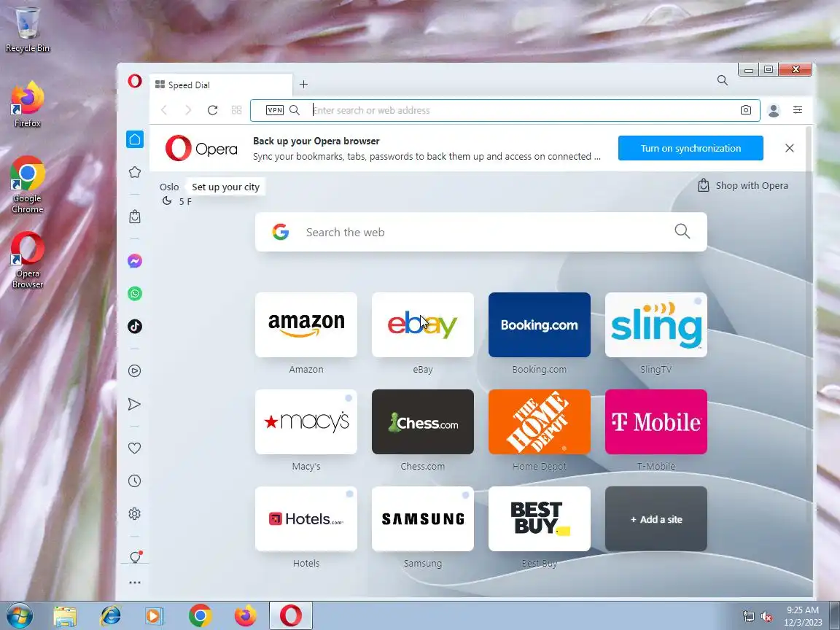
Task: Select Opera Browser desktop shortcut
Action: tap(27, 260)
